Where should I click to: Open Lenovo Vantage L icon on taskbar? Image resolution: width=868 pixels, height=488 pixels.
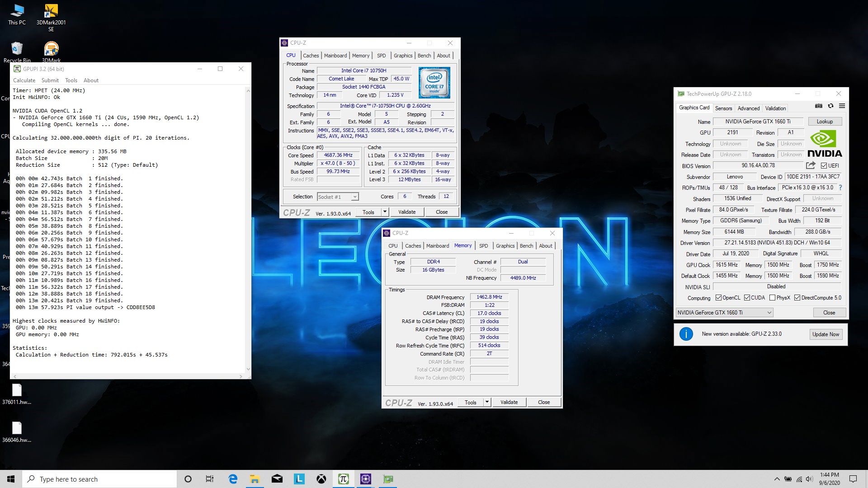pyautogui.click(x=299, y=479)
